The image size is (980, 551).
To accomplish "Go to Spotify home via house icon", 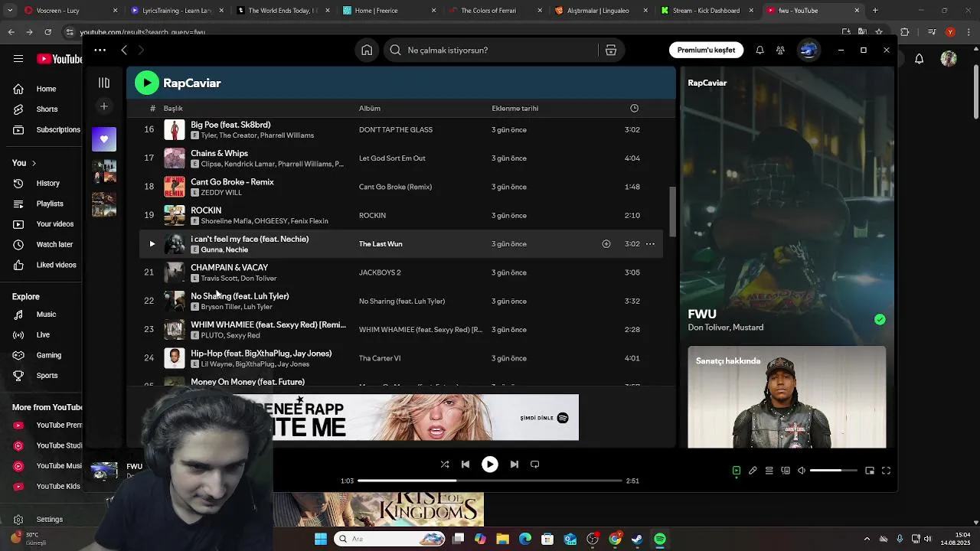I will click(x=367, y=50).
